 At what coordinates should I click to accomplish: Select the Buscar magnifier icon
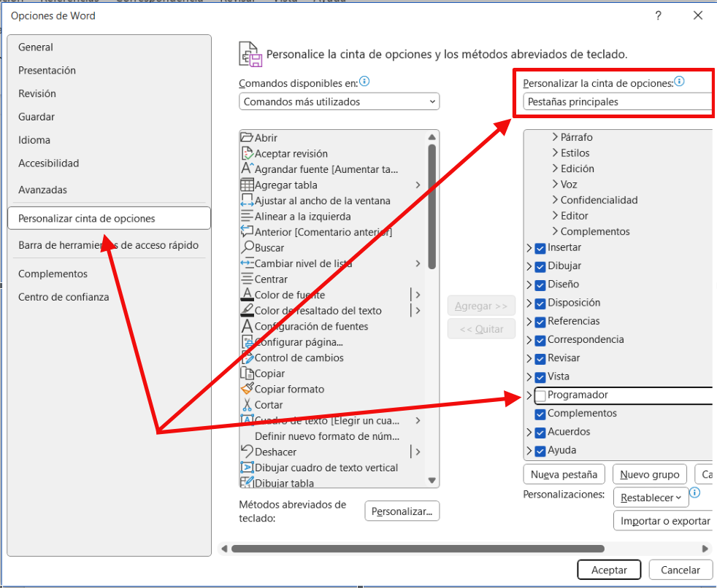click(247, 248)
